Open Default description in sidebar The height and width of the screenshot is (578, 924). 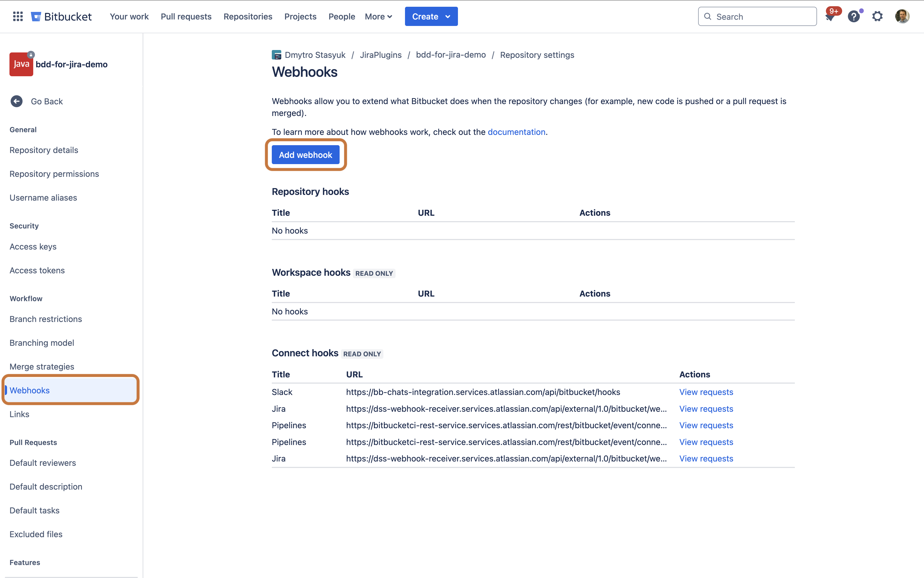(x=46, y=487)
